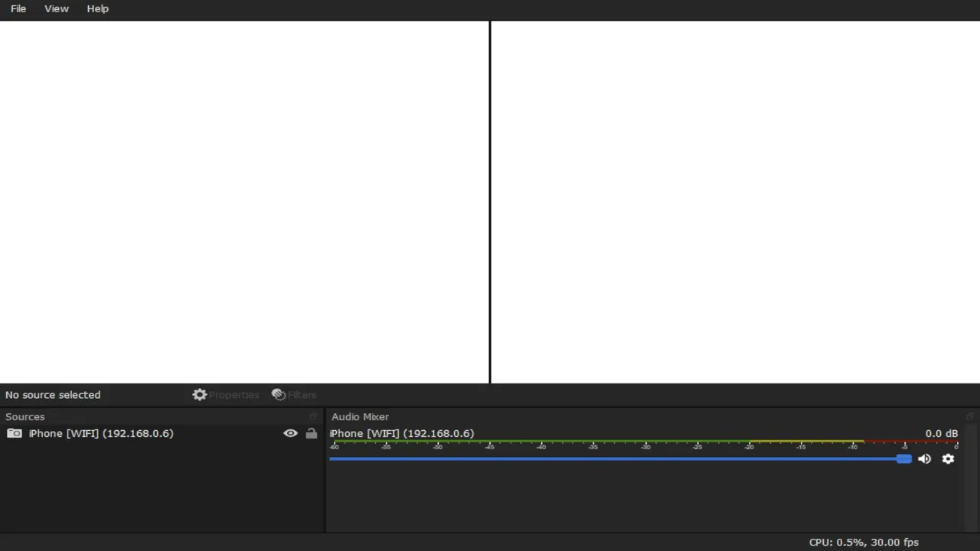980x551 pixels.
Task: Click the Properties button in the source toolbar
Action: pos(226,395)
